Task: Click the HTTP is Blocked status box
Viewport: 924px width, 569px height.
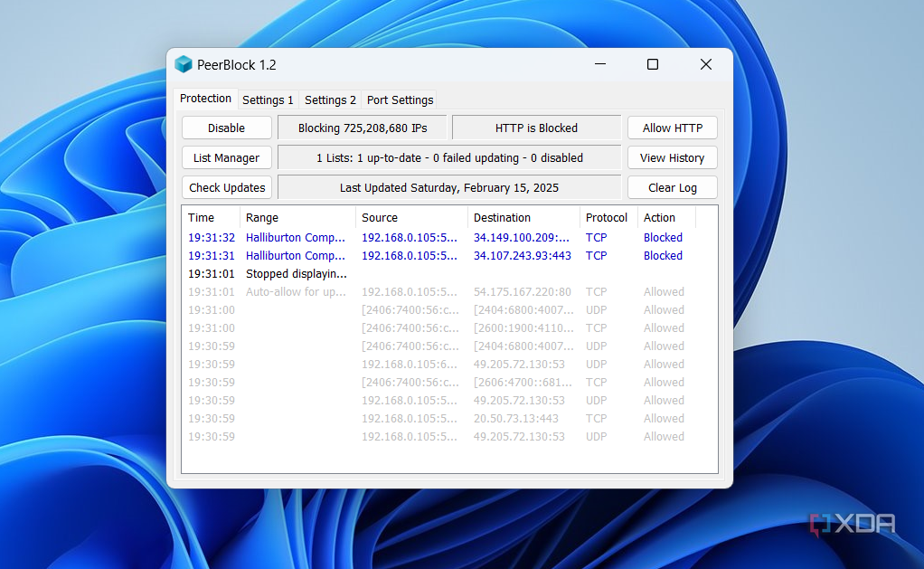Action: [x=536, y=128]
